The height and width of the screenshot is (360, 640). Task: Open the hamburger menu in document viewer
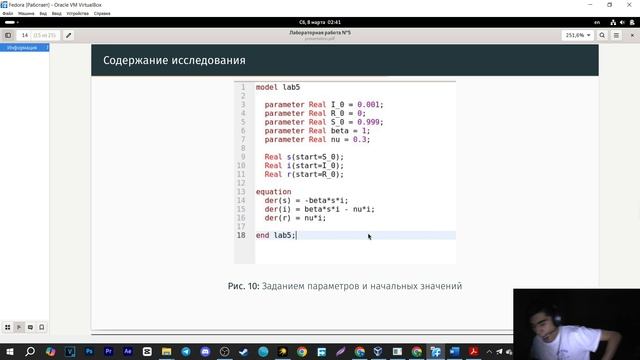tap(616, 36)
